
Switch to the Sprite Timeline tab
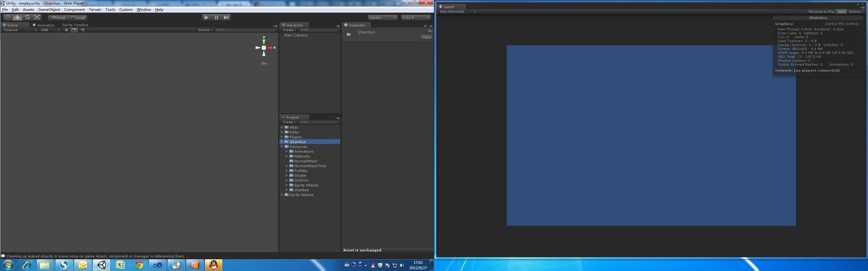[75, 25]
